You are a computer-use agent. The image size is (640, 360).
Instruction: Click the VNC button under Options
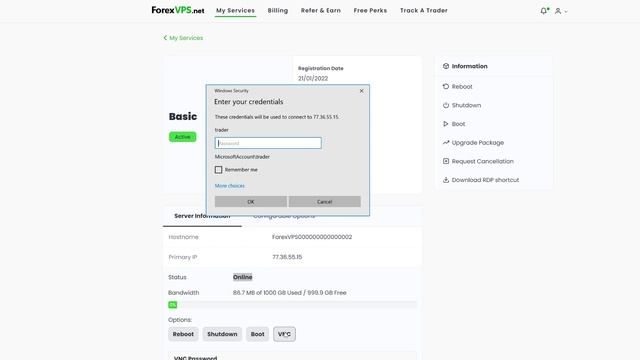point(284,334)
